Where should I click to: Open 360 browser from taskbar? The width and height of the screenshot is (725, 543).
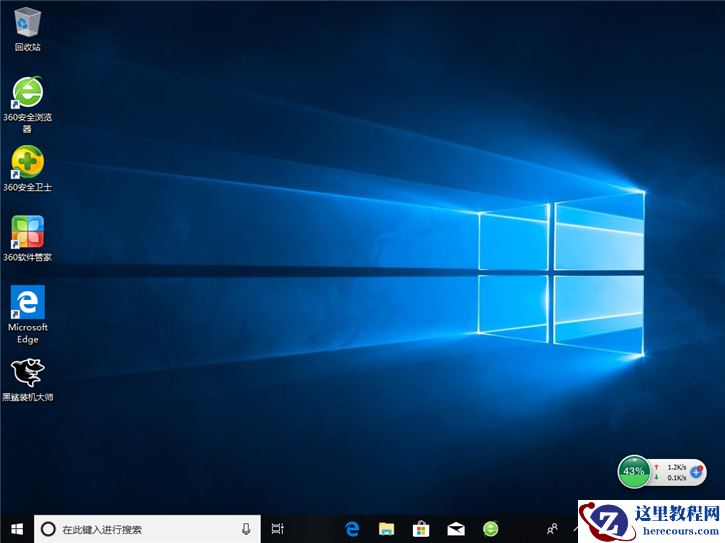[491, 529]
